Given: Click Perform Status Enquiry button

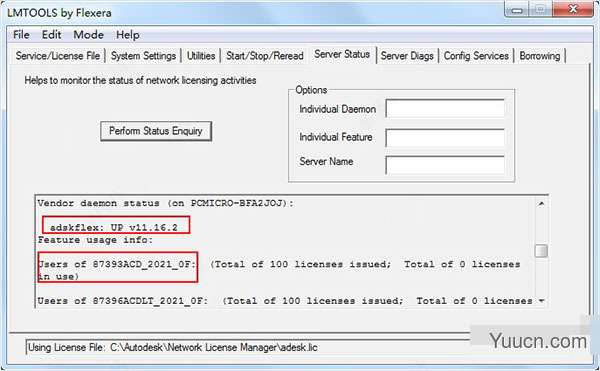Looking at the screenshot, I should point(156,131).
